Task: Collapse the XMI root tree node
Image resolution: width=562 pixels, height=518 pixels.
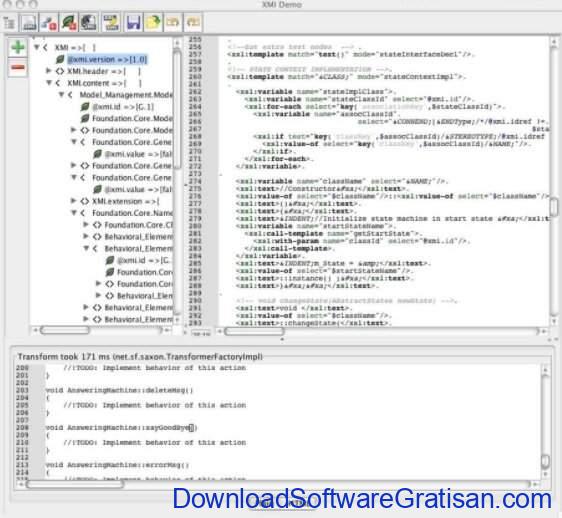Action: [x=36, y=47]
